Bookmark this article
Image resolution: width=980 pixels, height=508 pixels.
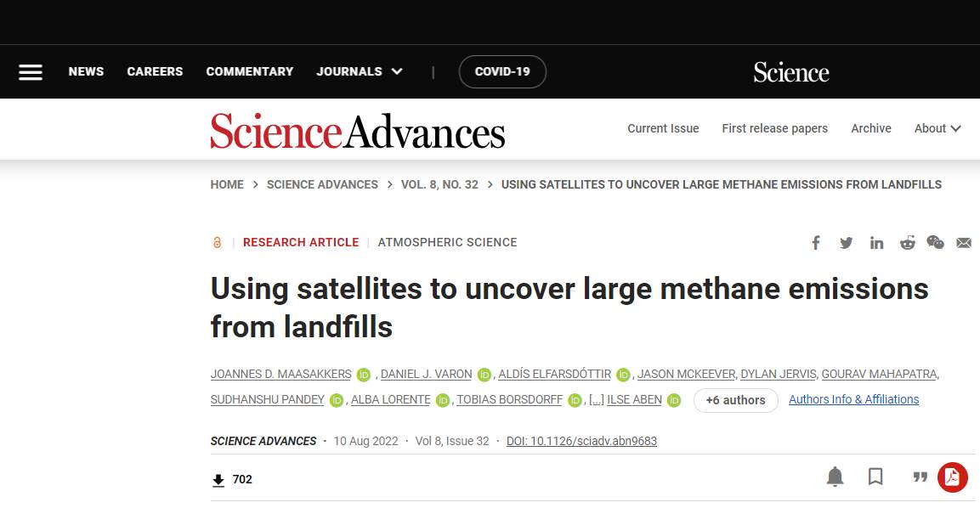tap(875, 477)
